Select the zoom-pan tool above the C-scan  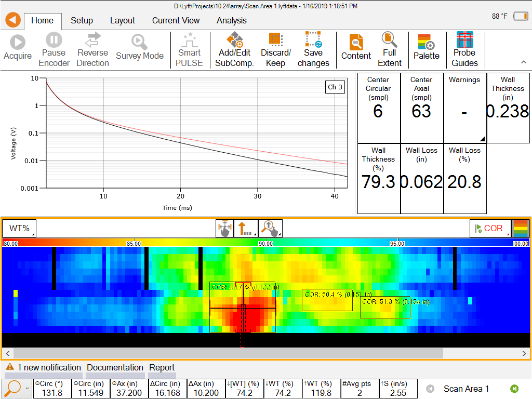[x=271, y=228]
